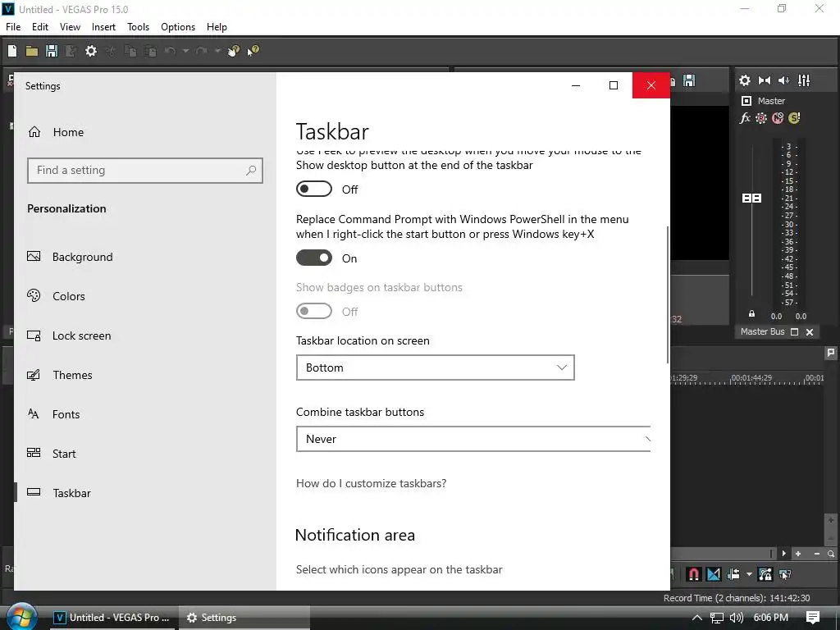The width and height of the screenshot is (840, 630).
Task: Open the Mixing Console faders icon
Action: point(804,80)
